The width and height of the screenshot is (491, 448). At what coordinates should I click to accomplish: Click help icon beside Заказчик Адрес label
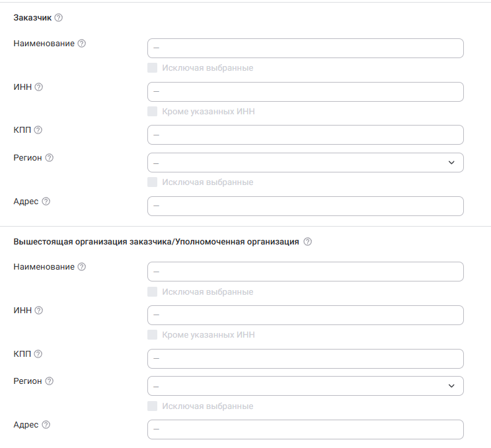tap(46, 202)
